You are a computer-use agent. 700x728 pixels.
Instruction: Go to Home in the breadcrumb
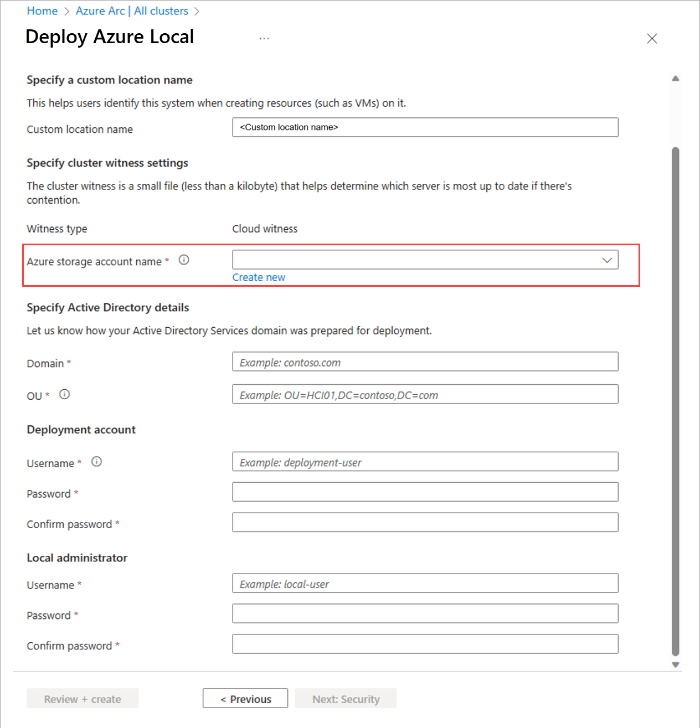[x=42, y=11]
